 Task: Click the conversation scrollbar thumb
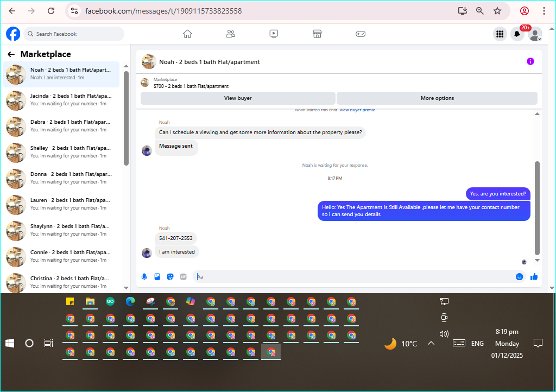click(537, 208)
